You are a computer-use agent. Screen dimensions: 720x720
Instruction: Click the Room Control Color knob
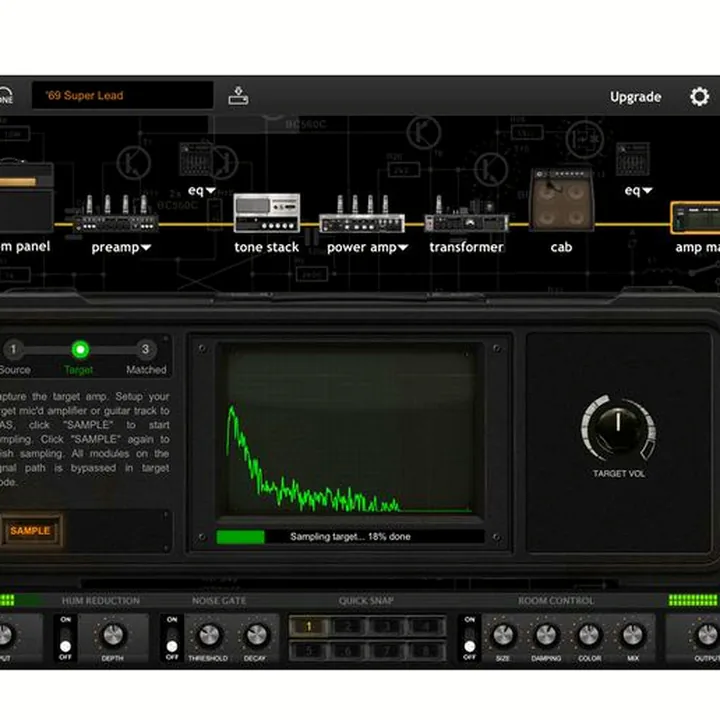590,636
